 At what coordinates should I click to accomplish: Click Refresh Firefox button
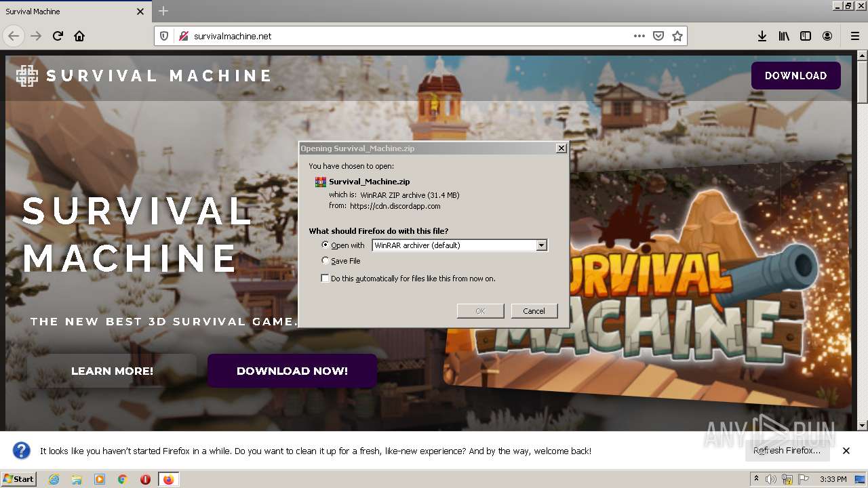pos(787,451)
